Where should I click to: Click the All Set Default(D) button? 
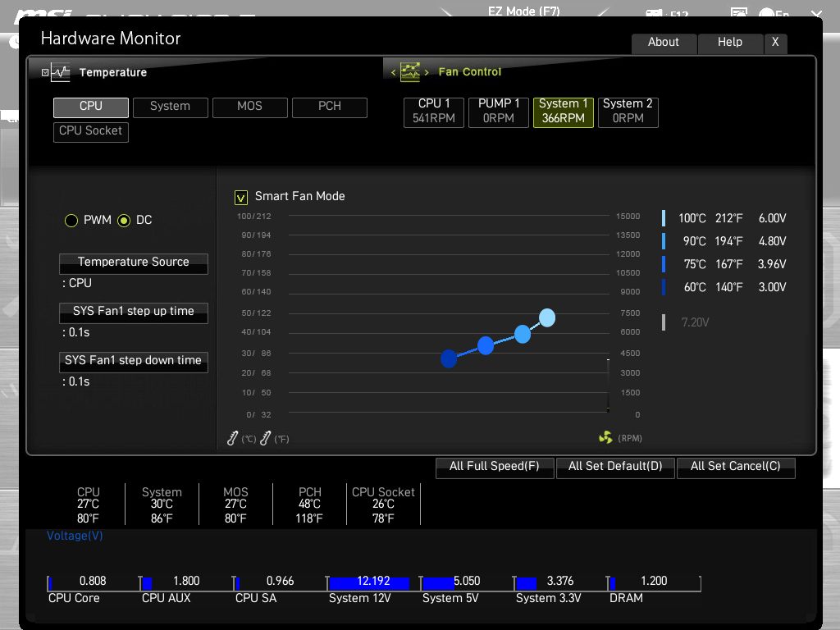pos(615,467)
